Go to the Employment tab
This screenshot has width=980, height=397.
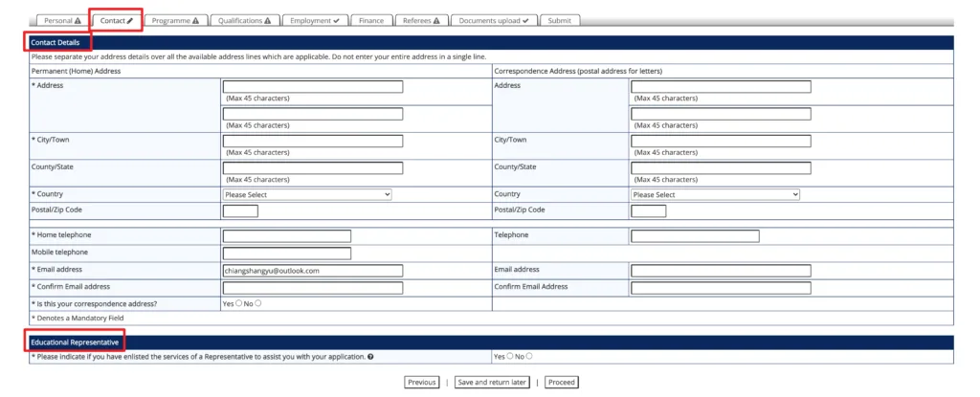pos(316,20)
